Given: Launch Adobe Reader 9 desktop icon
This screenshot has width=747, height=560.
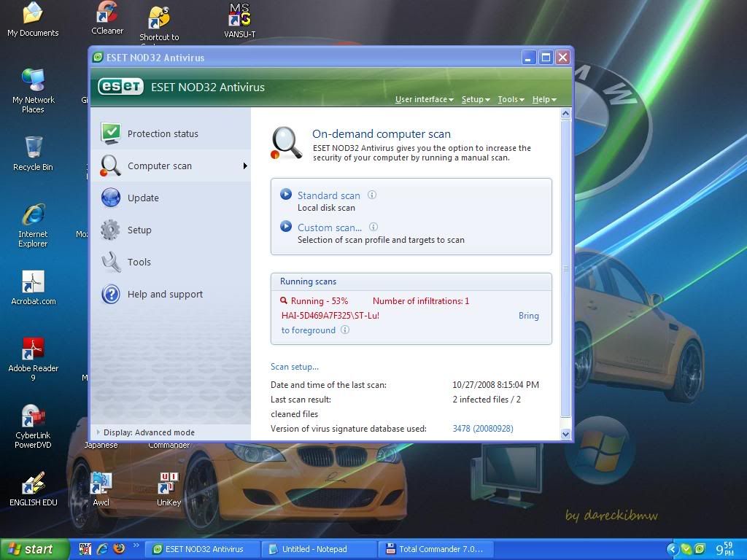Looking at the screenshot, I should pyautogui.click(x=33, y=359).
